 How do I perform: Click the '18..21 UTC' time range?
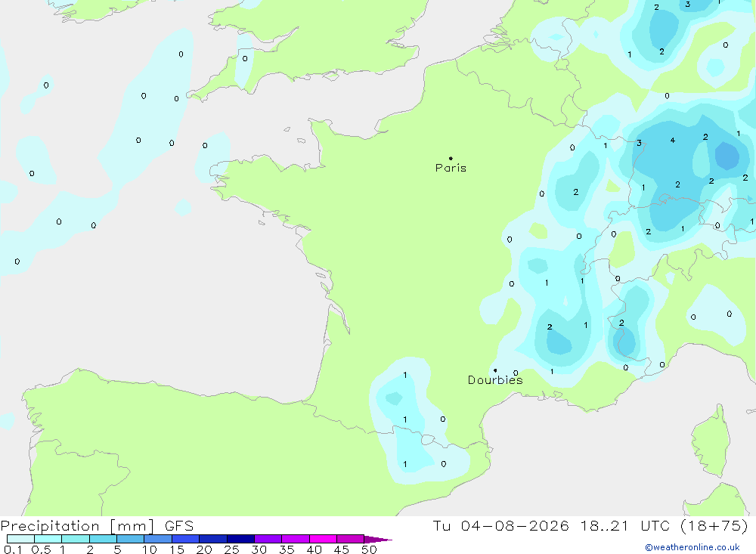625,525
